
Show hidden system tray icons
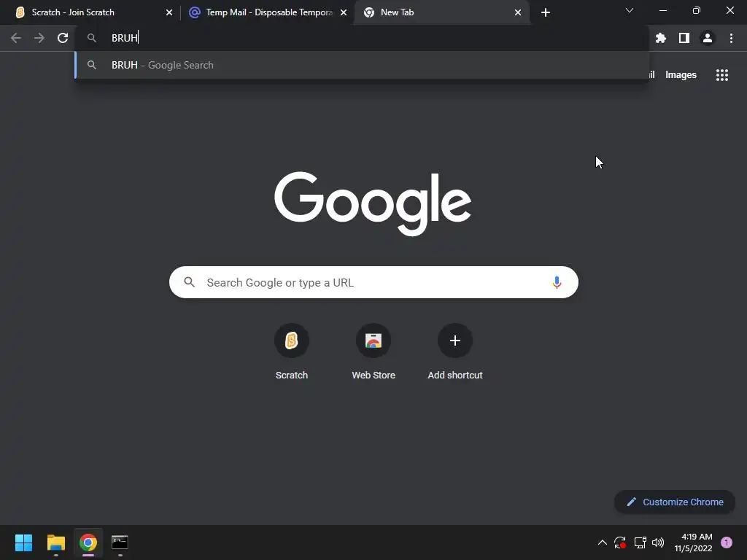602,542
